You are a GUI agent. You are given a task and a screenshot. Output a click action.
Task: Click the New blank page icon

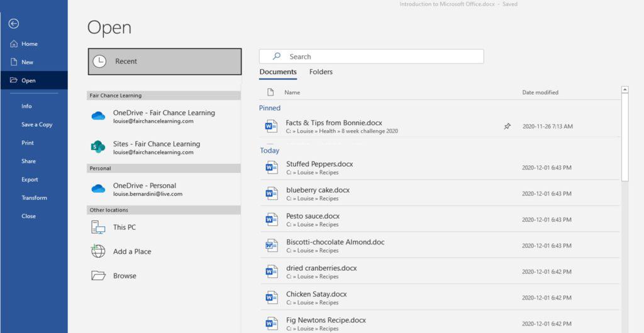coord(14,62)
